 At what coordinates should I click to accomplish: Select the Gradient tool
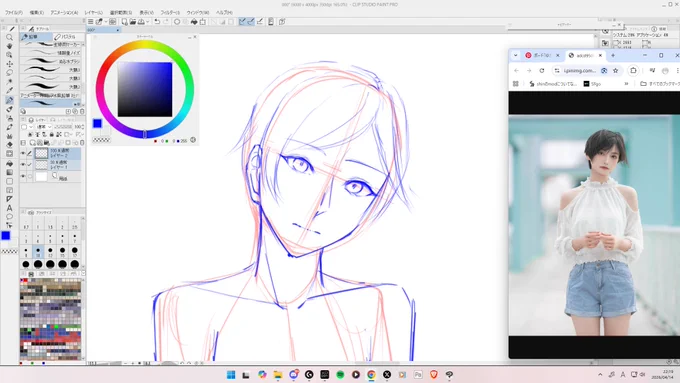click(x=9, y=172)
